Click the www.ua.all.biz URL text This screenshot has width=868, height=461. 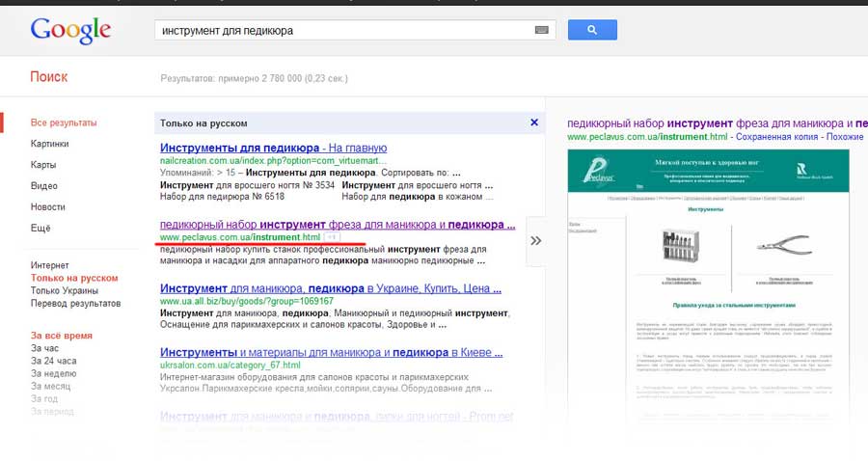(247, 301)
